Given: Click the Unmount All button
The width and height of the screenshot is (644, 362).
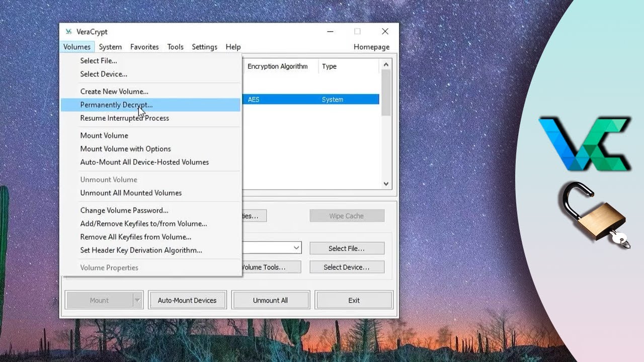Looking at the screenshot, I should coord(270,300).
